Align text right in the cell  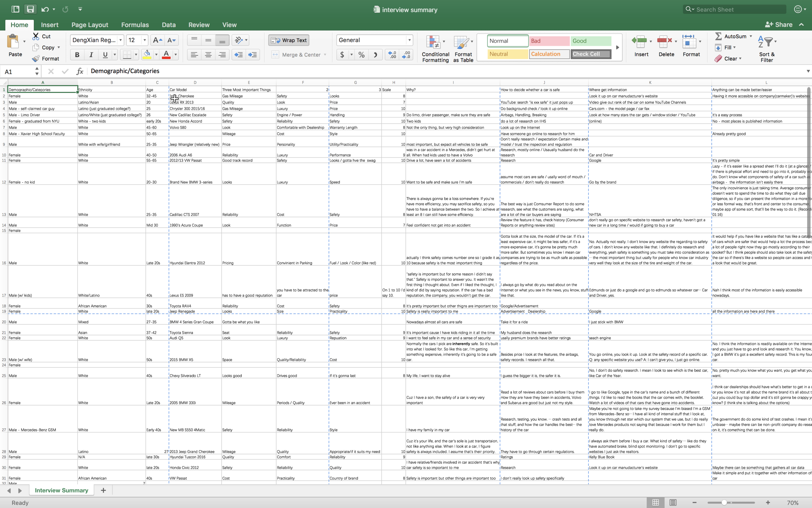(222, 54)
